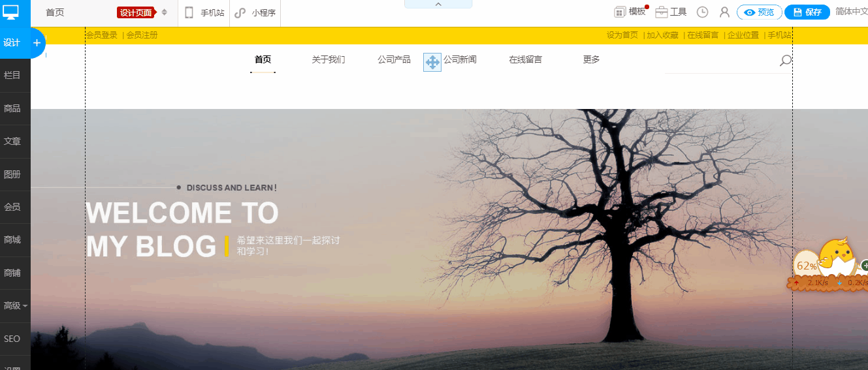Click the mobile phone icon
868x370 pixels.
tap(189, 12)
